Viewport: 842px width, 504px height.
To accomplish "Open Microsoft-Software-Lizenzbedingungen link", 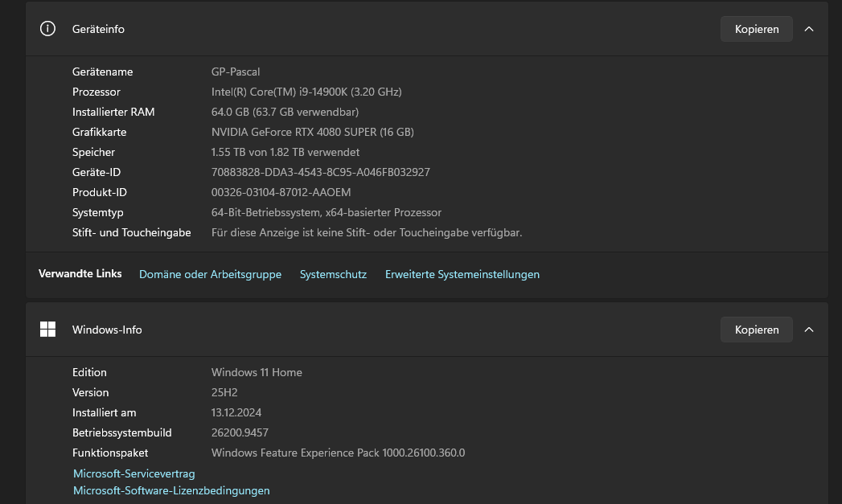I will 171,490.
